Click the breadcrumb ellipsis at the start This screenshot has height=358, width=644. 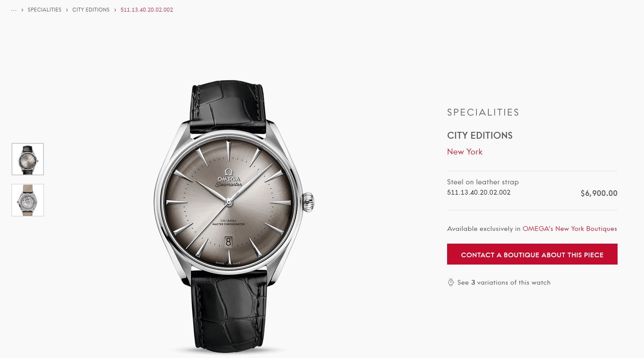[x=14, y=10]
